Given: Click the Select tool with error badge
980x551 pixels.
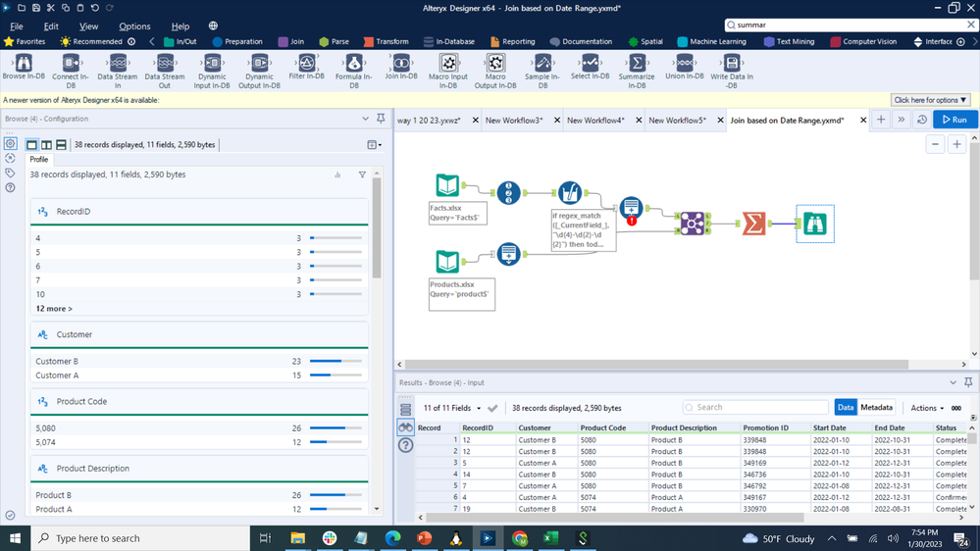Looking at the screenshot, I should point(631,208).
